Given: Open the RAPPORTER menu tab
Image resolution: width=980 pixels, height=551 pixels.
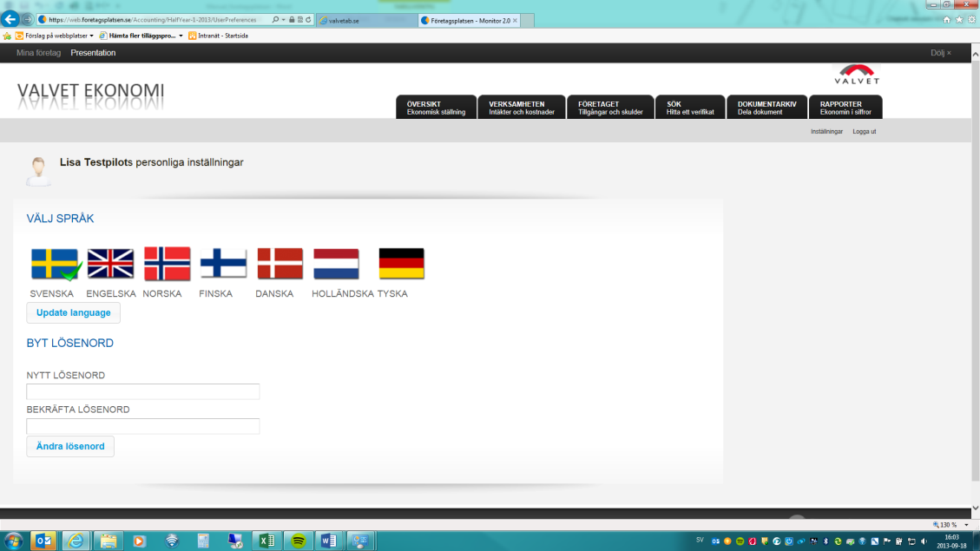Looking at the screenshot, I should [845, 107].
